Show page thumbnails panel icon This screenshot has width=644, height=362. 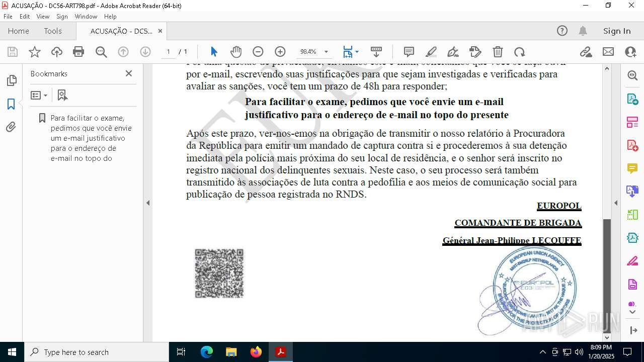(11, 80)
